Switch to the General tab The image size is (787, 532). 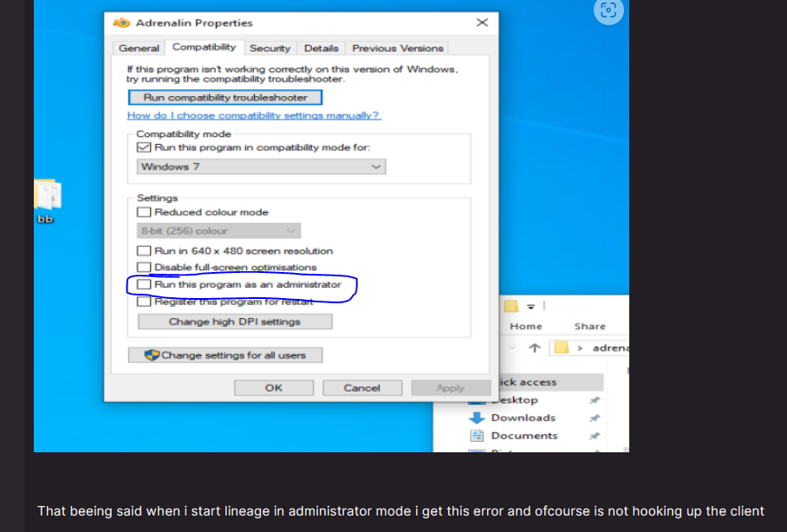coord(139,49)
